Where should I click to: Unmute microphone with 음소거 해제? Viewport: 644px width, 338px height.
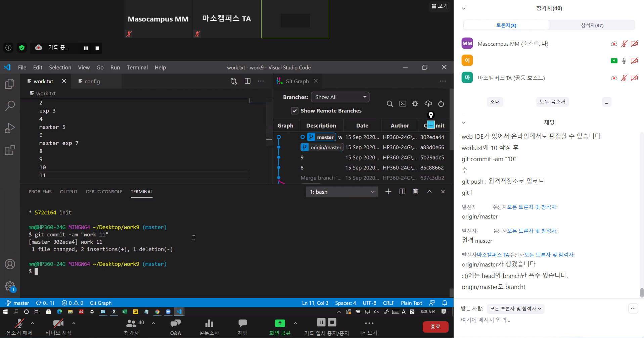tap(19, 327)
